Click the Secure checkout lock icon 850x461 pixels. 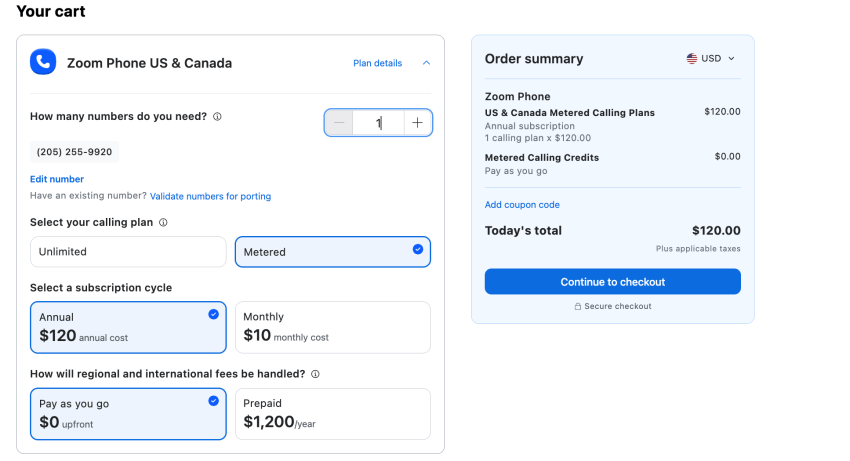point(578,306)
